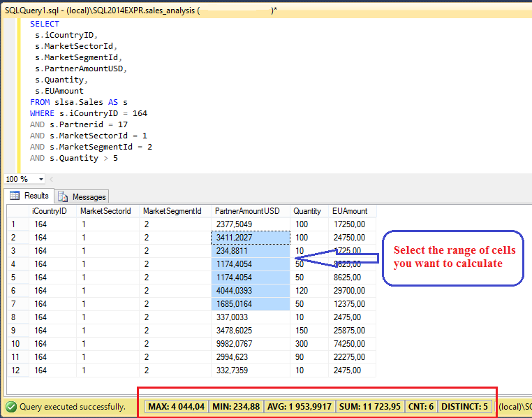Select the SQLQuery1.sql document tab

(x=141, y=10)
